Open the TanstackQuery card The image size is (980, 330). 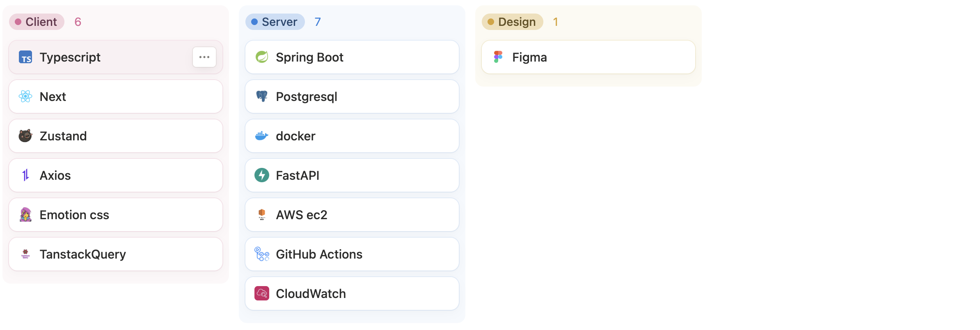click(x=116, y=254)
